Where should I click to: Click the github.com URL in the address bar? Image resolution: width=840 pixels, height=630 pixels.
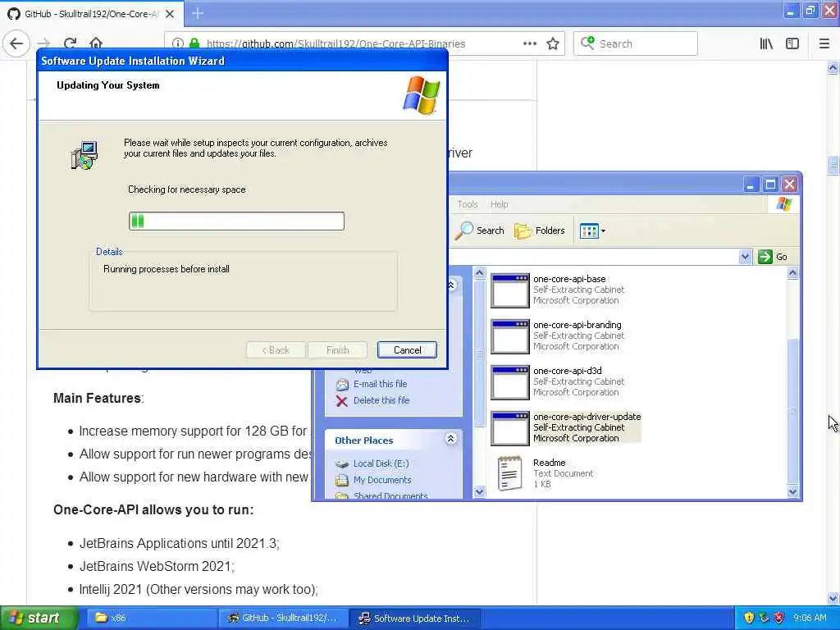[336, 44]
